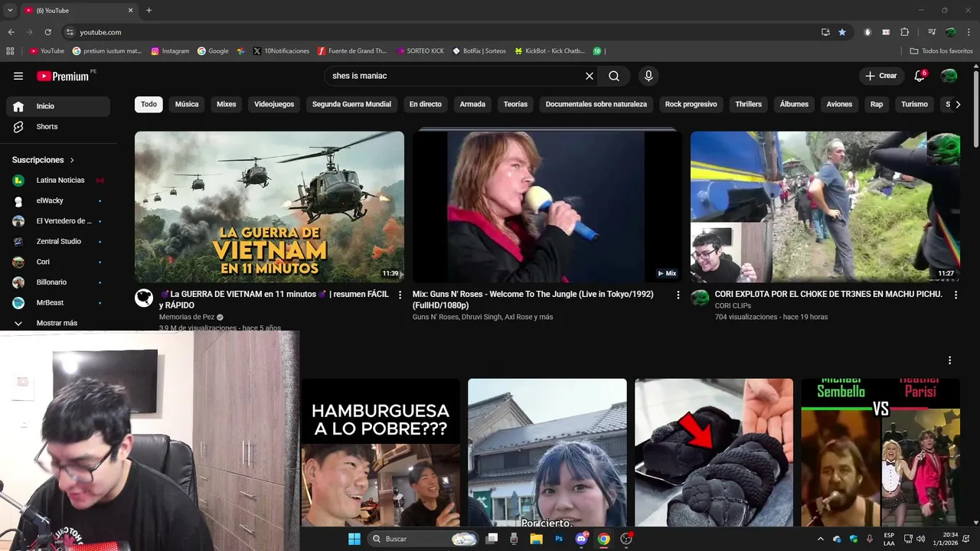The image size is (980, 551).
Task: Open the notifications bell
Action: coord(920,76)
